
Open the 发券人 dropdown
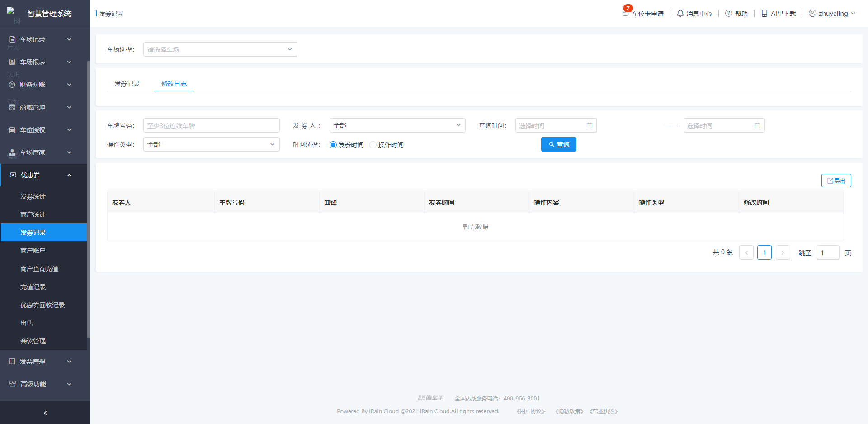[397, 126]
